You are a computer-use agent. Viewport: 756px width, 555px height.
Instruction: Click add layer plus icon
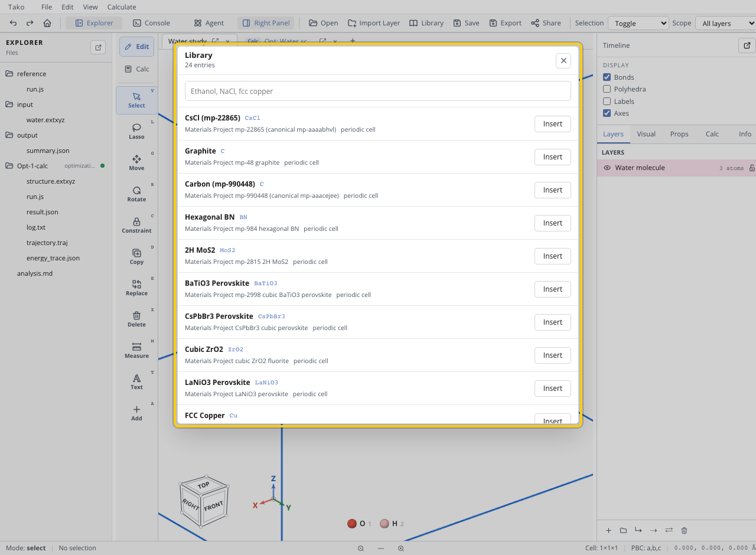tap(608, 530)
